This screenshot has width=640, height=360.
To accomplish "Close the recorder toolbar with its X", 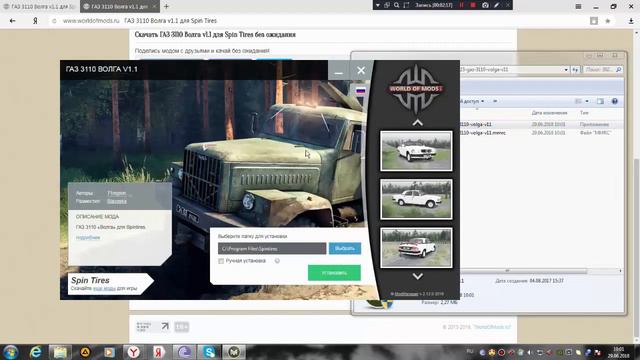I will (x=508, y=5).
